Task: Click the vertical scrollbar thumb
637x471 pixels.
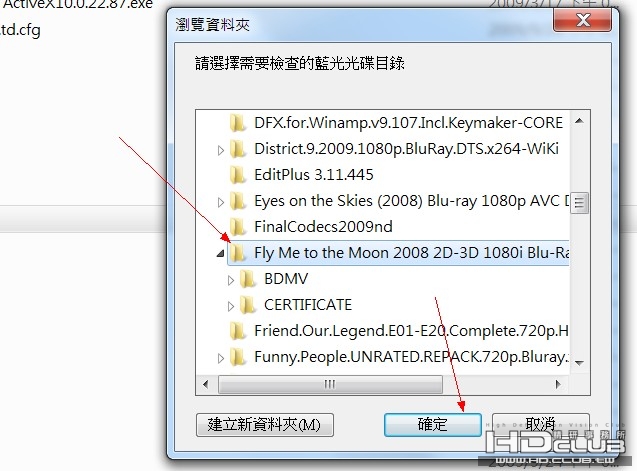Action: tap(580, 202)
